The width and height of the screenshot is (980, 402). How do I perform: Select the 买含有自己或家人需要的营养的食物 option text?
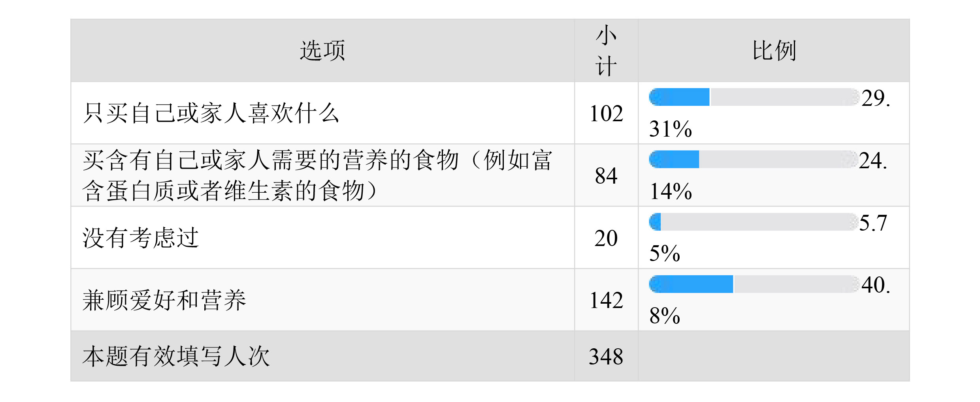click(x=317, y=175)
